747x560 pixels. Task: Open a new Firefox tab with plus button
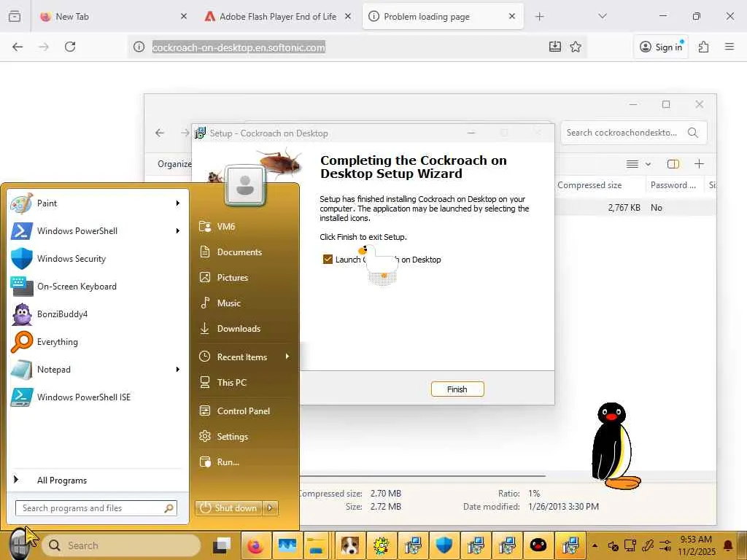coord(539,17)
